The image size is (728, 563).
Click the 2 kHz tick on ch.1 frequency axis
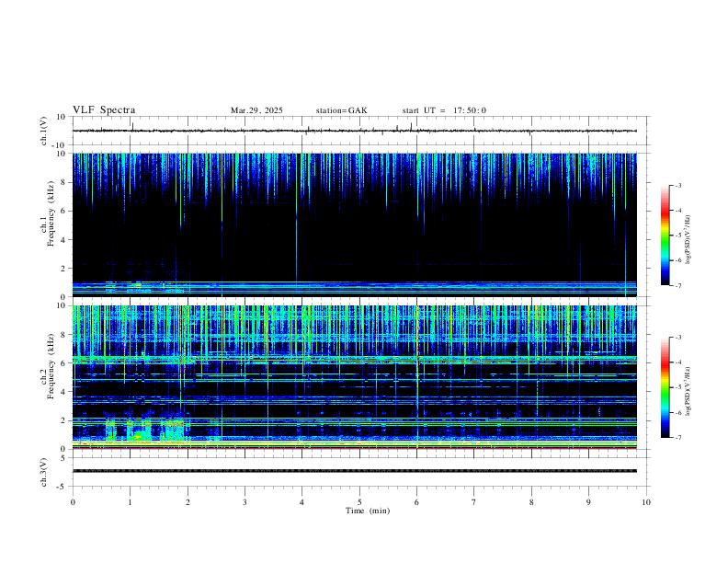pyautogui.click(x=64, y=269)
